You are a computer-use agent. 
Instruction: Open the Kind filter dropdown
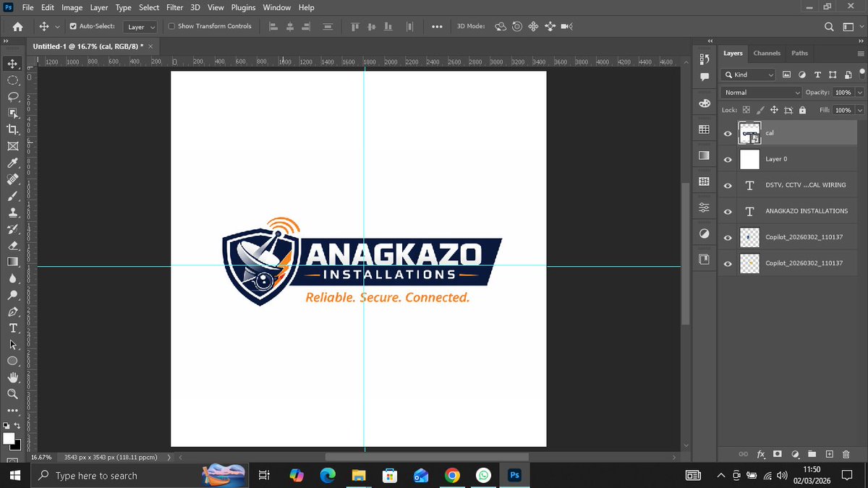749,74
